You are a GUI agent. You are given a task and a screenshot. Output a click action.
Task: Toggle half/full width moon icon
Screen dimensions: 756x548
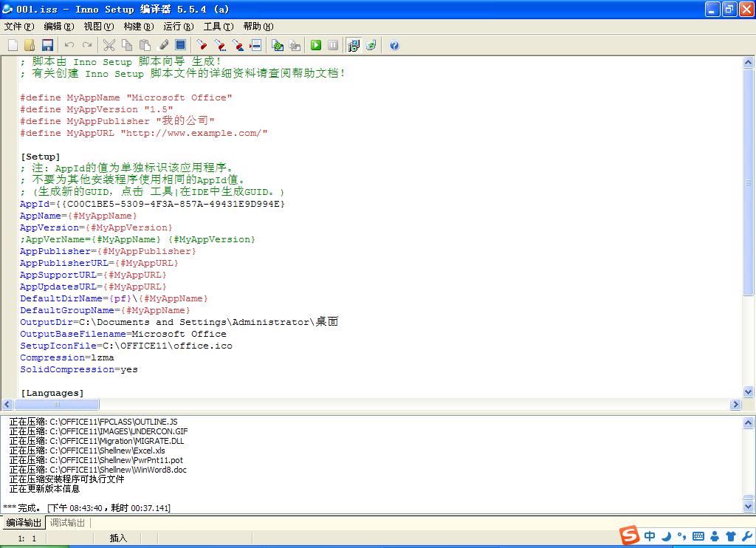click(x=667, y=535)
